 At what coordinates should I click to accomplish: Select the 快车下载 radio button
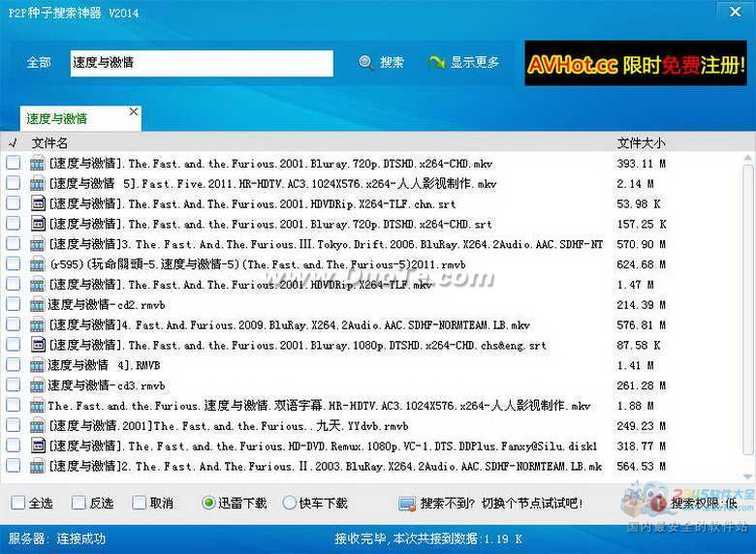289,503
